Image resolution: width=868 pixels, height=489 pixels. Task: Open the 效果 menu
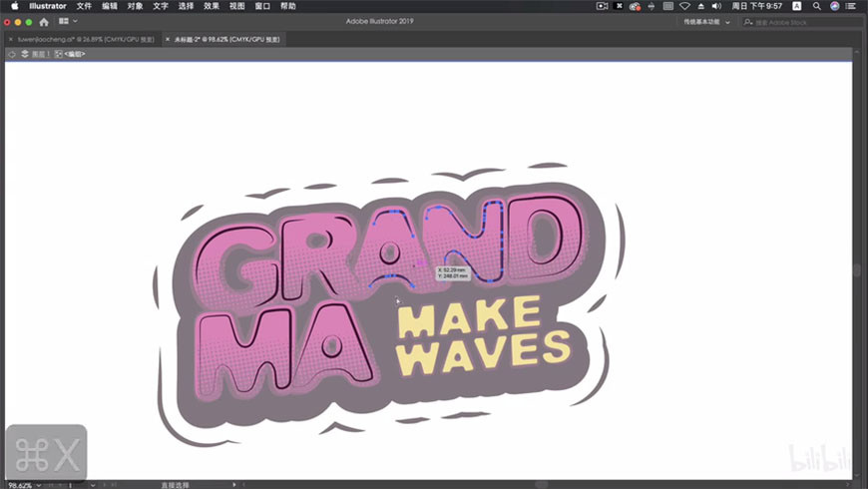(212, 6)
